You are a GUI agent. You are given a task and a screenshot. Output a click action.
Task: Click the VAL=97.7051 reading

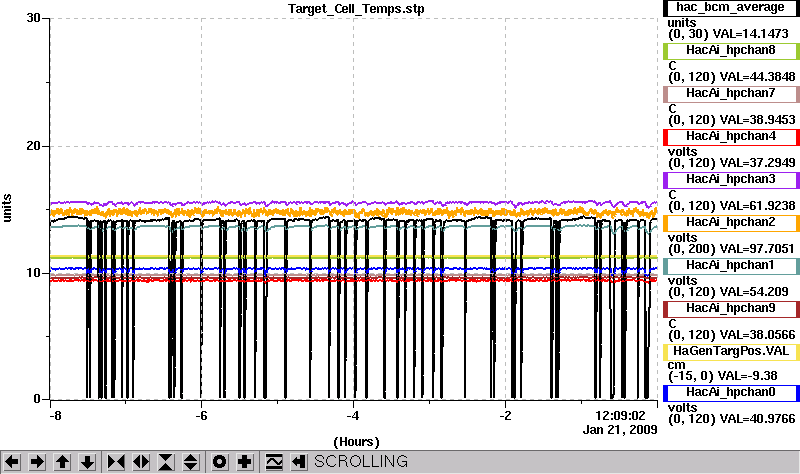[x=757, y=249]
